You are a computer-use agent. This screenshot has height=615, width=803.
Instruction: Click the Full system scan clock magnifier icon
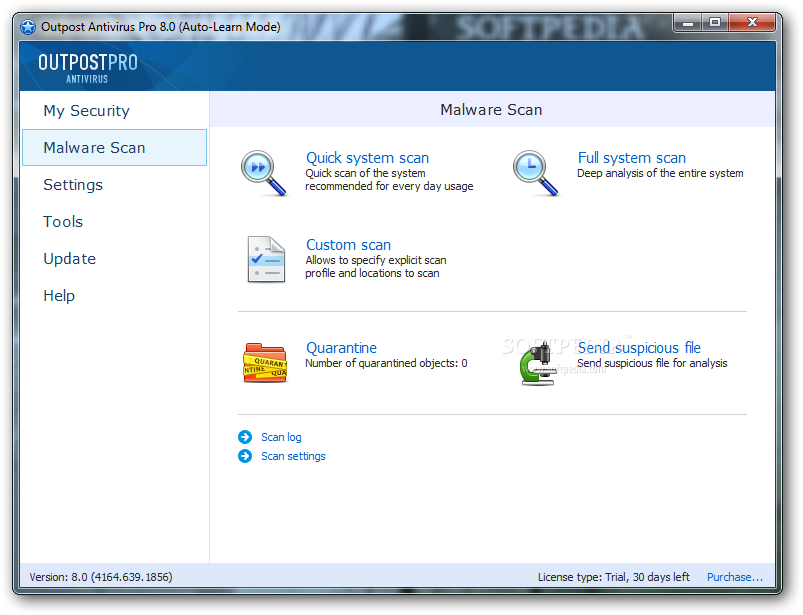[x=535, y=173]
